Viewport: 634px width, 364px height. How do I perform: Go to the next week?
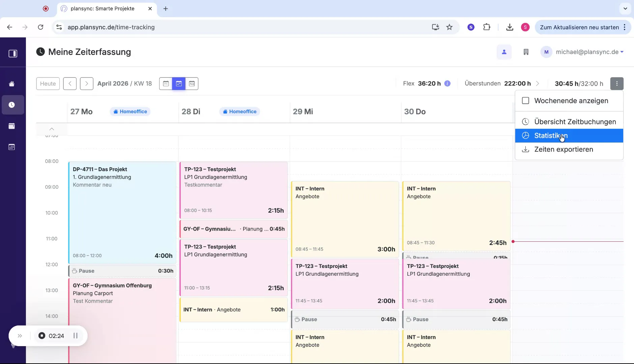tap(87, 84)
